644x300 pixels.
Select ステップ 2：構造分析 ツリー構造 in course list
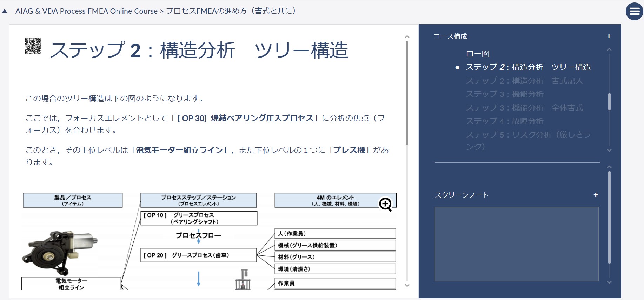pos(528,67)
